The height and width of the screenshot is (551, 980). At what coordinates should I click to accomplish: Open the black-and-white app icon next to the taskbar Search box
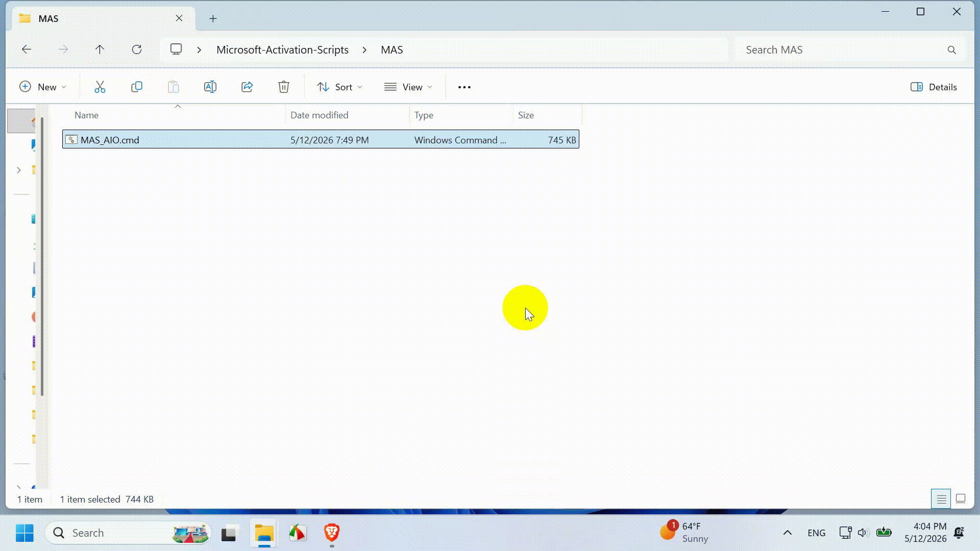(x=230, y=533)
